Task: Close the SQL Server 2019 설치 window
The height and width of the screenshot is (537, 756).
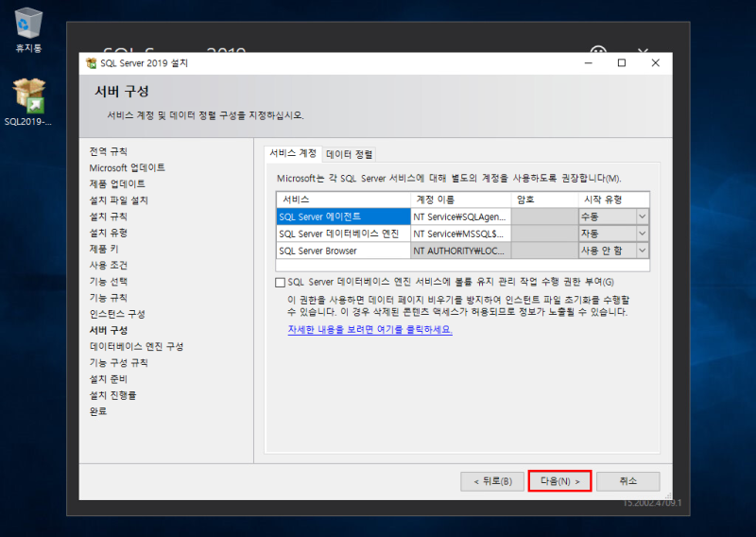Action: click(655, 63)
